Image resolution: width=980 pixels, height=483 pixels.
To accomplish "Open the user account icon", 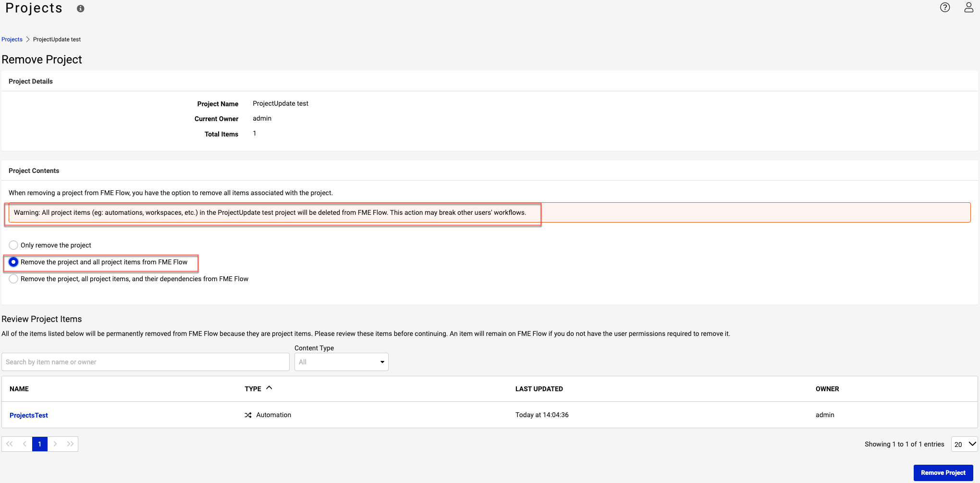I will pyautogui.click(x=969, y=7).
